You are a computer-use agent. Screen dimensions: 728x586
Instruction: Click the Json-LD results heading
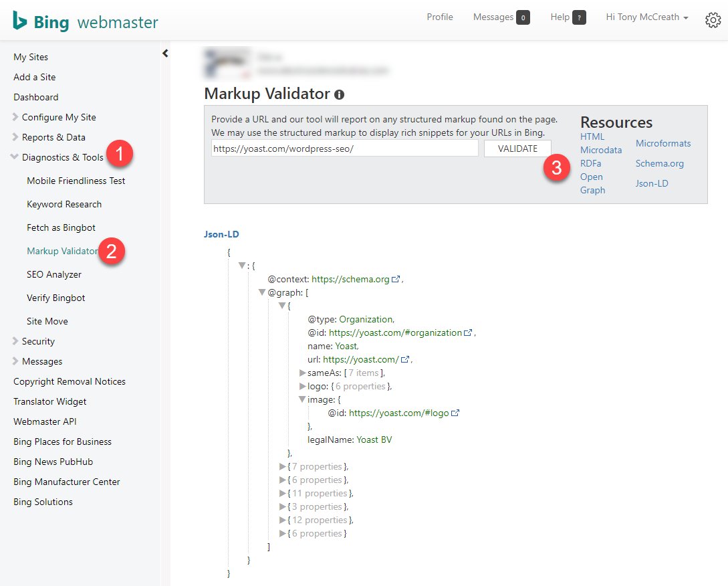221,234
